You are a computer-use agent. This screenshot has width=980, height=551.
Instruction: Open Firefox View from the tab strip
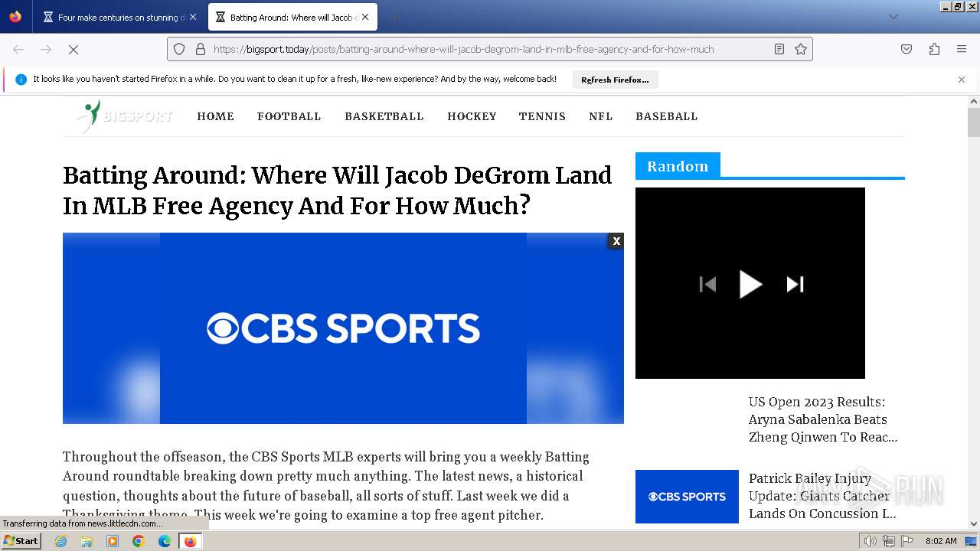click(15, 17)
